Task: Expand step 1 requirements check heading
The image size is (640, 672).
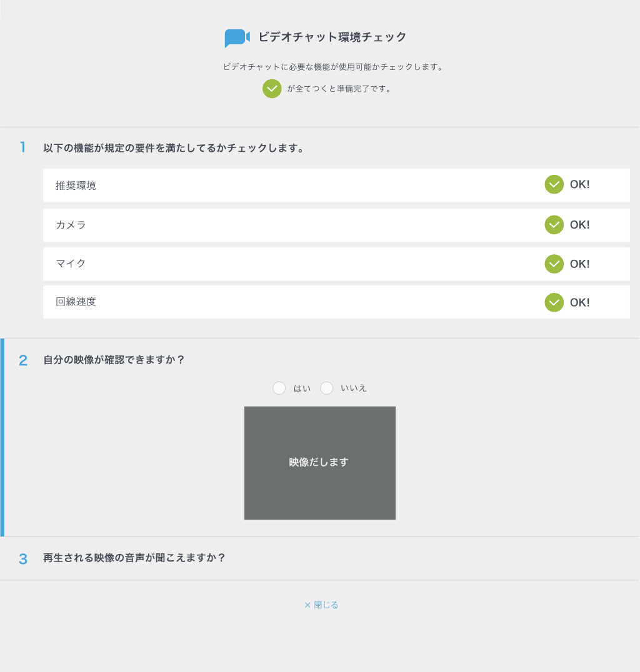Action: pos(174,148)
